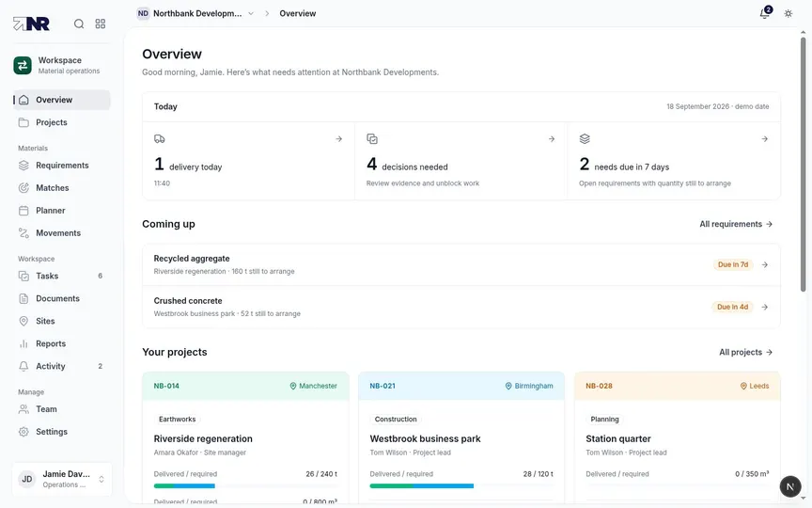The image size is (812, 508).
Task: Click Tasks count badge 6
Action: [101, 276]
